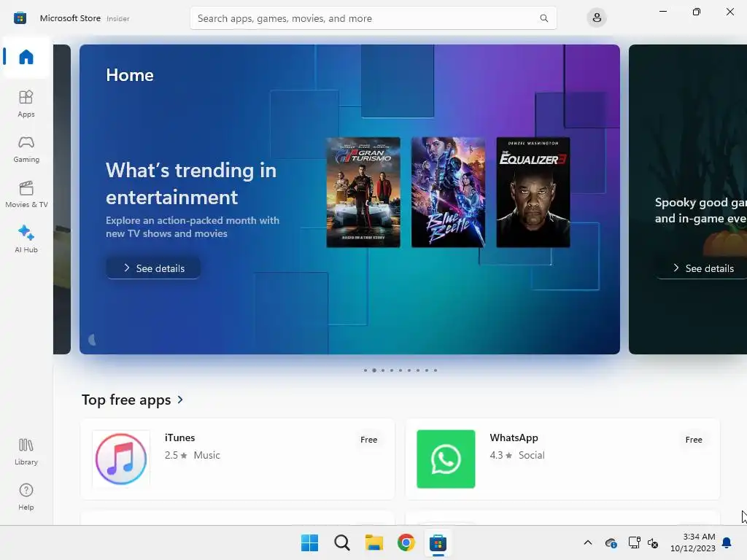Image resolution: width=747 pixels, height=560 pixels.
Task: Open the Library in sidebar
Action: pyautogui.click(x=26, y=451)
